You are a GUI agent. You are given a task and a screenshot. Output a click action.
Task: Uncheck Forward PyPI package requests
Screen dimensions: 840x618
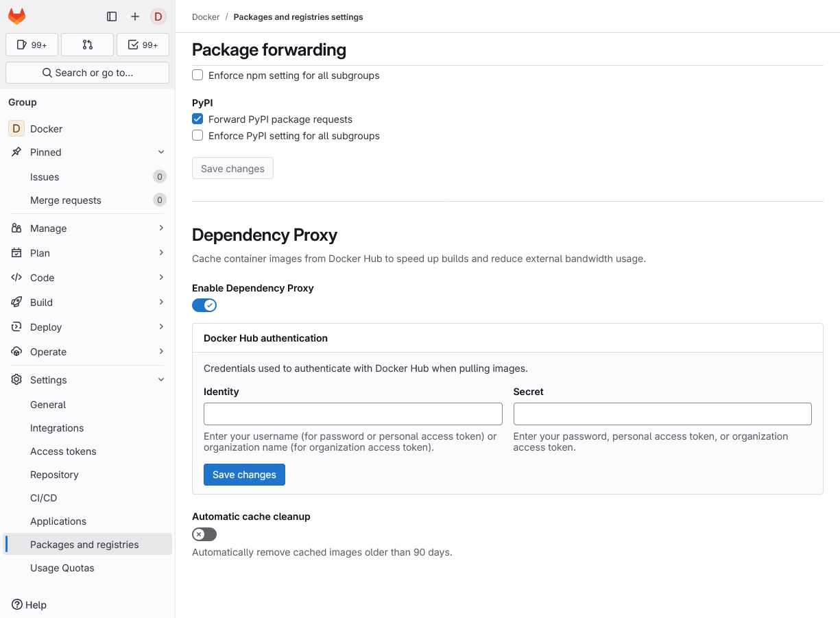tap(197, 119)
